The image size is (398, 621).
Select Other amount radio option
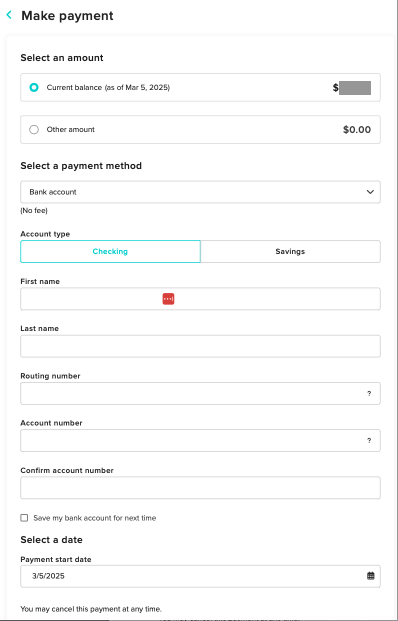[34, 130]
